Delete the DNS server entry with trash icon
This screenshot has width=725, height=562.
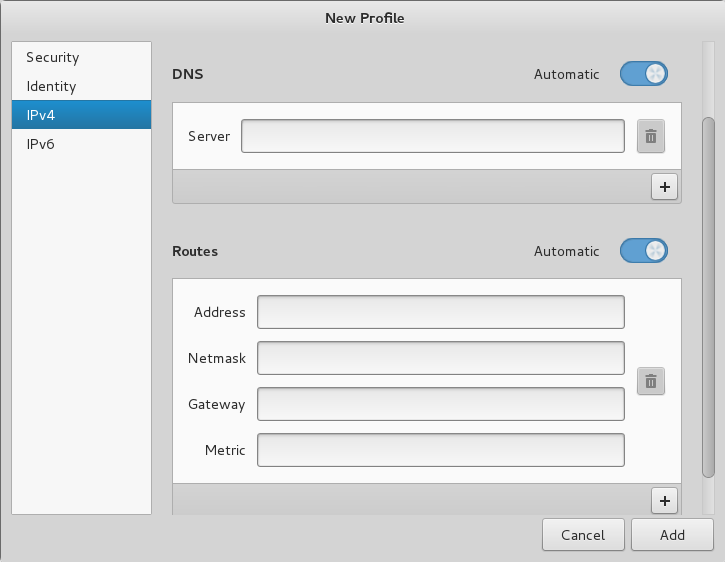651,136
